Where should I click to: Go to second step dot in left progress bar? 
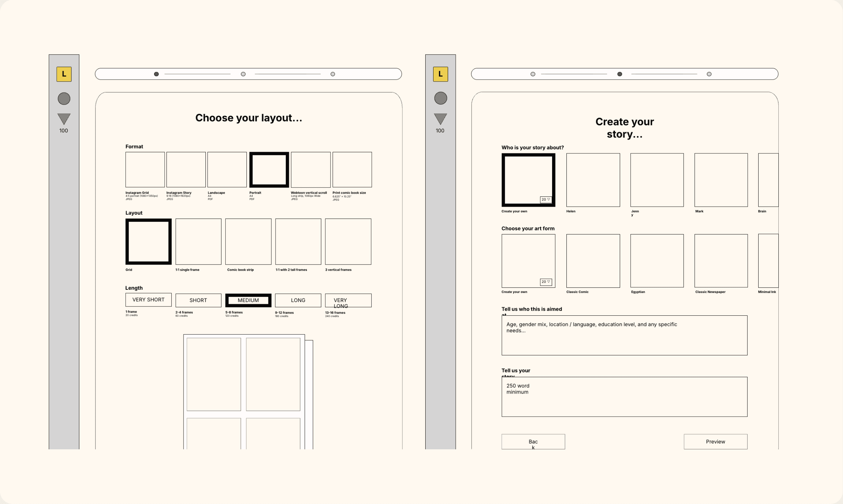243,74
